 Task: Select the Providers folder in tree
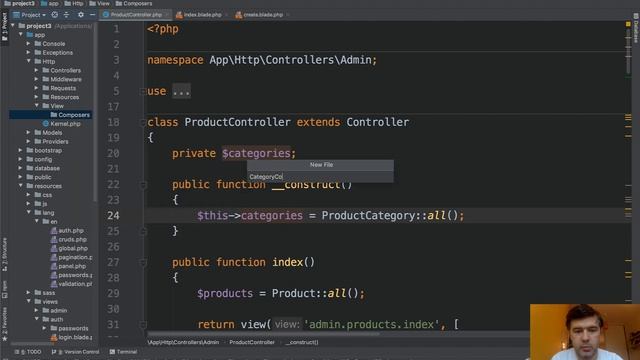(51, 142)
